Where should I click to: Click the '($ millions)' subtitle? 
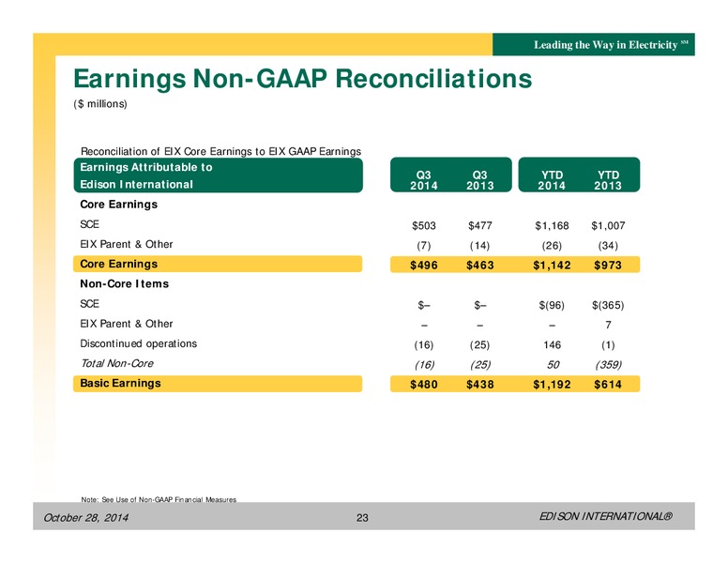pyautogui.click(x=100, y=103)
